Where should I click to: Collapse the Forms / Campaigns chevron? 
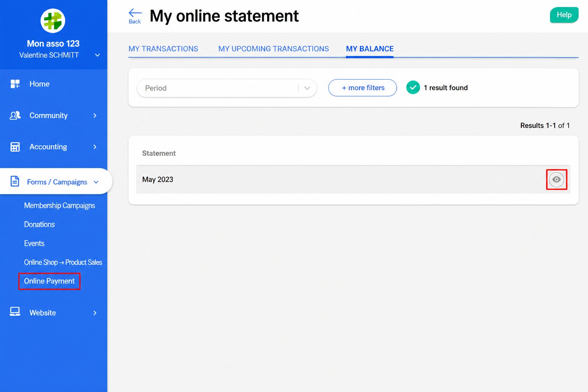coord(96,182)
